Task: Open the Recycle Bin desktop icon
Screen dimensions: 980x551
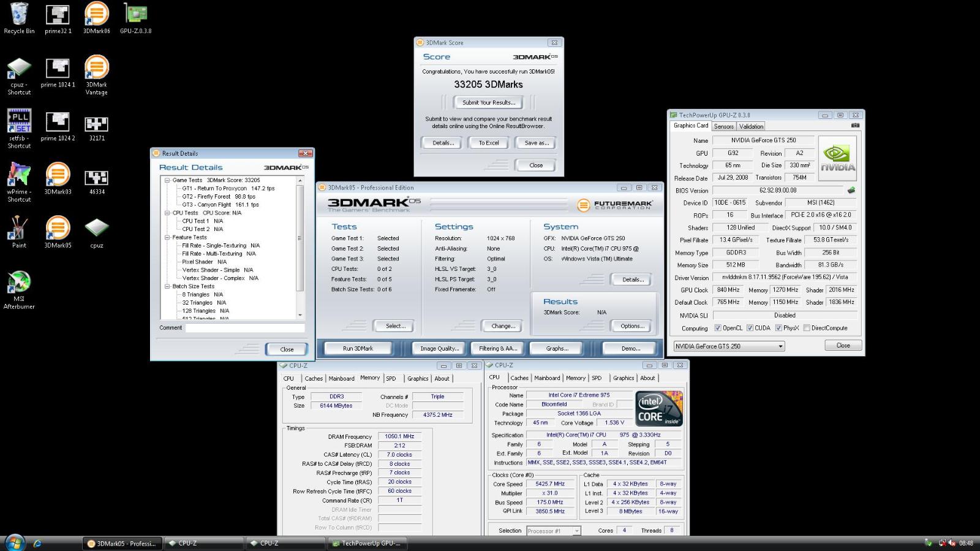Action: pyautogui.click(x=19, y=18)
